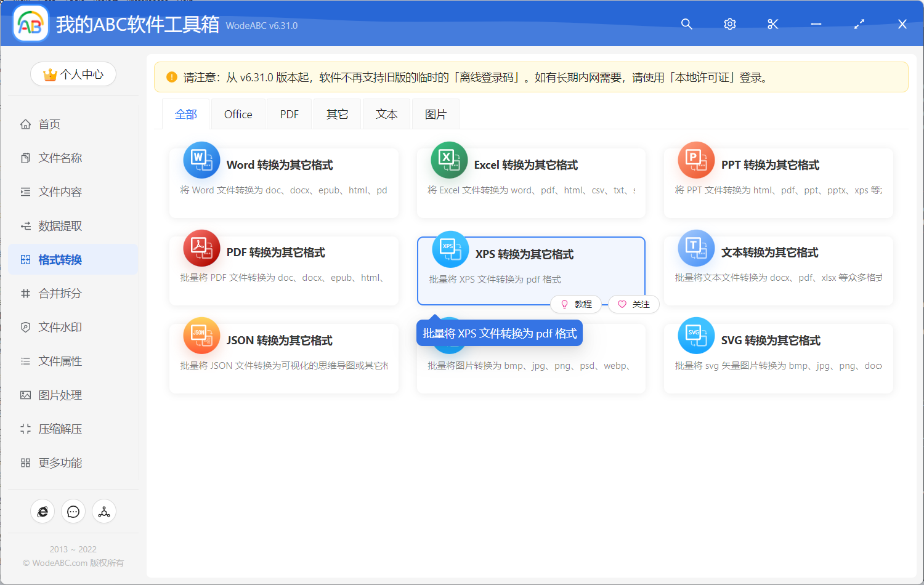Select 合并拆分 in the sidebar
The width and height of the screenshot is (924, 585).
(x=60, y=293)
